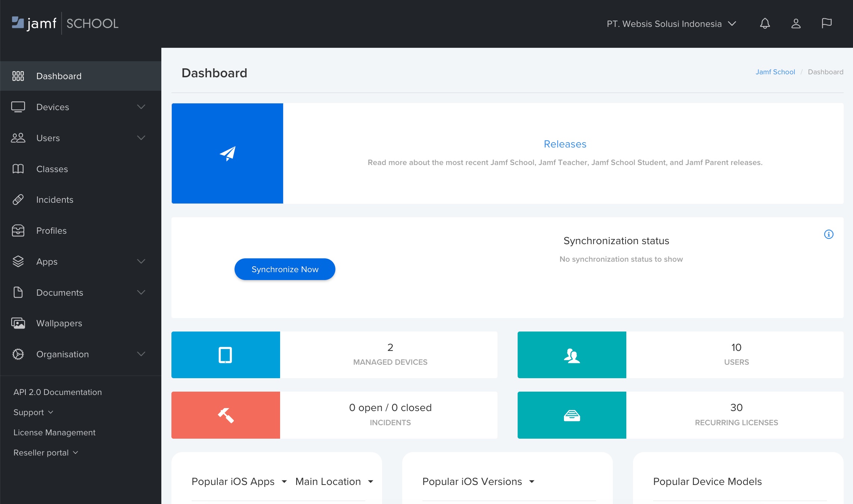This screenshot has height=504, width=853.
Task: Click the PT. Websis Solusi Indonesia dropdown
Action: [x=671, y=24]
